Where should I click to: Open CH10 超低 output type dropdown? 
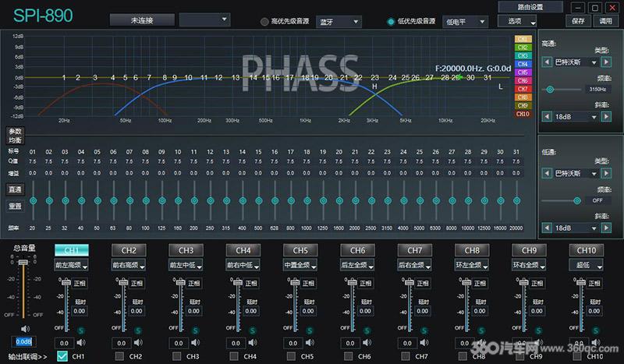tap(587, 265)
